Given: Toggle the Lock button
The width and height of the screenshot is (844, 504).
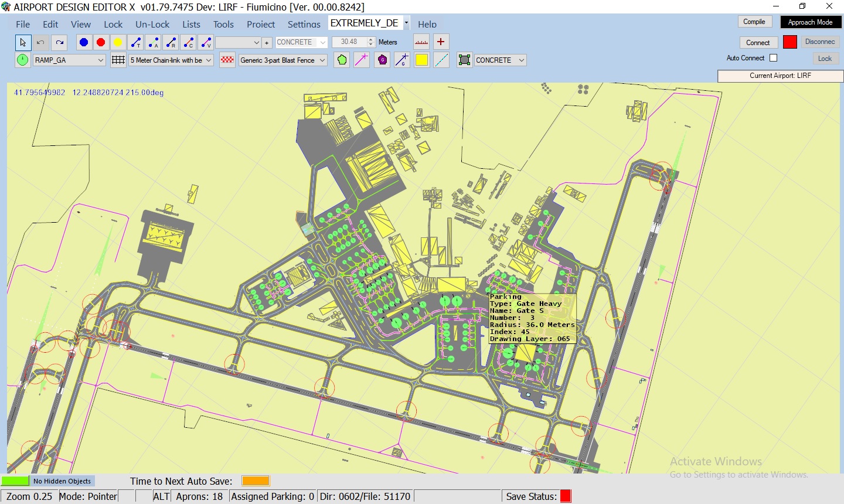Looking at the screenshot, I should [825, 59].
